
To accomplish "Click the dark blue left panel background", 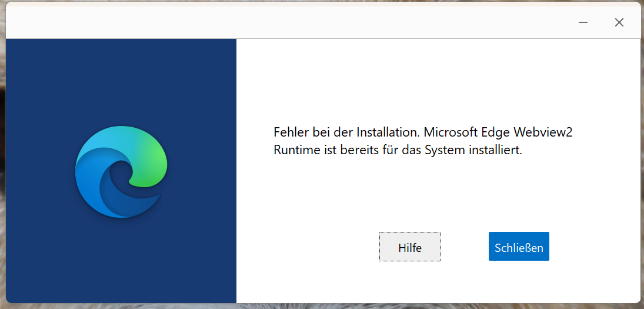I will [x=121, y=82].
